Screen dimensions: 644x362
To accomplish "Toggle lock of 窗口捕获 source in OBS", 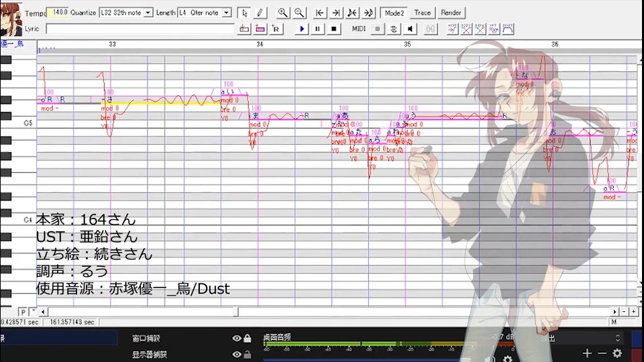I will [x=248, y=338].
